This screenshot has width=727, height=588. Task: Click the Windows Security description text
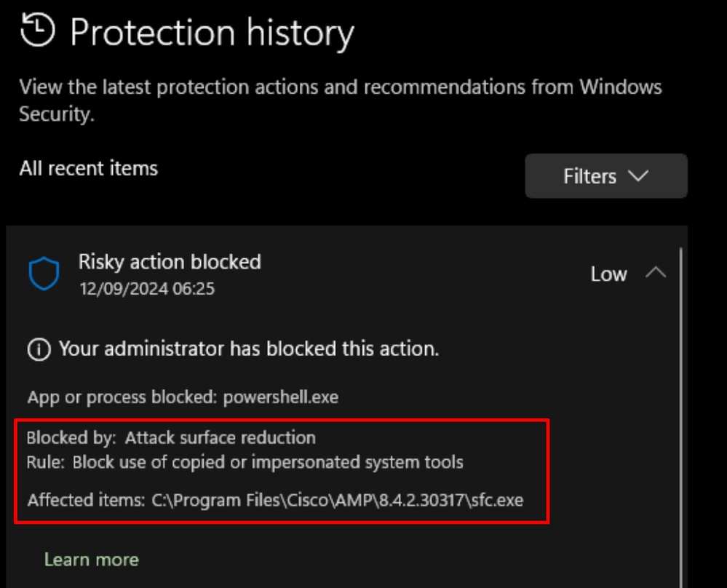[341, 100]
